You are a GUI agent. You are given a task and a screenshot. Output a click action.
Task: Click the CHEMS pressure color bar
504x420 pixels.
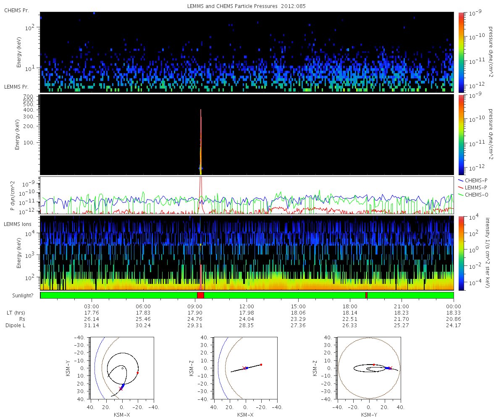pos(461,52)
